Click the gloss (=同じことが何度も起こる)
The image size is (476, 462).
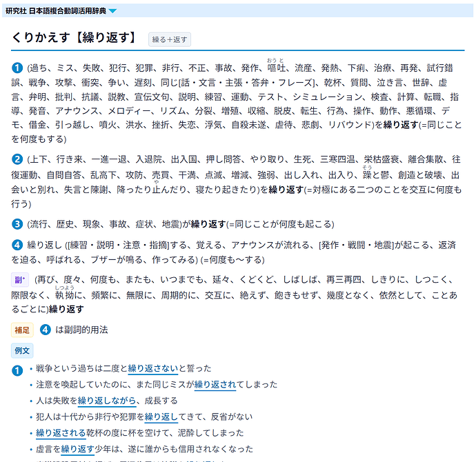point(280,224)
